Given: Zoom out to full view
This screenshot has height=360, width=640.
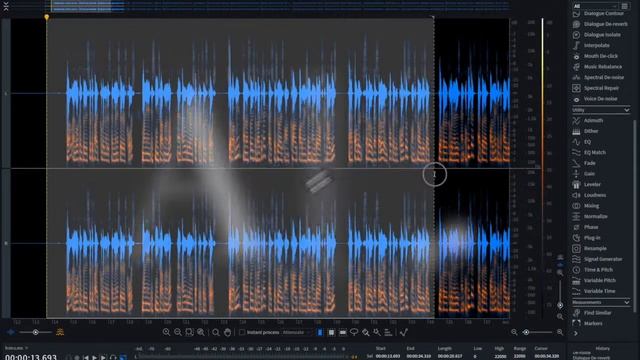Looking at the screenshot, I should tap(201, 333).
